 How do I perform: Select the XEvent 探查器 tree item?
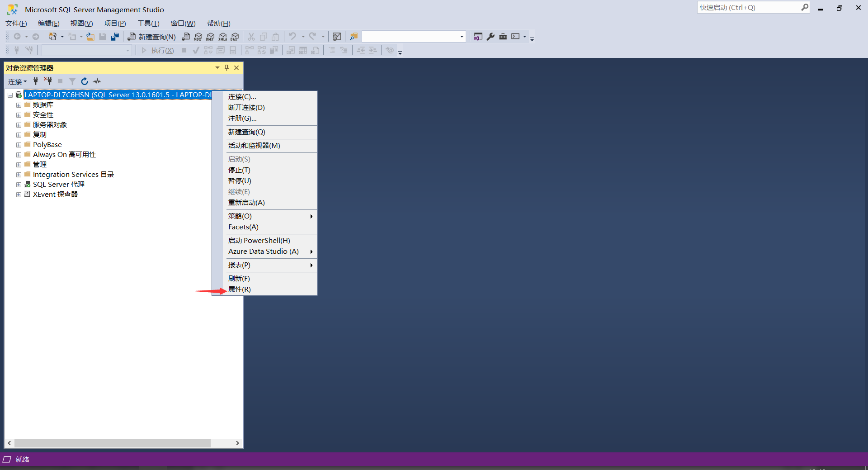click(55, 194)
